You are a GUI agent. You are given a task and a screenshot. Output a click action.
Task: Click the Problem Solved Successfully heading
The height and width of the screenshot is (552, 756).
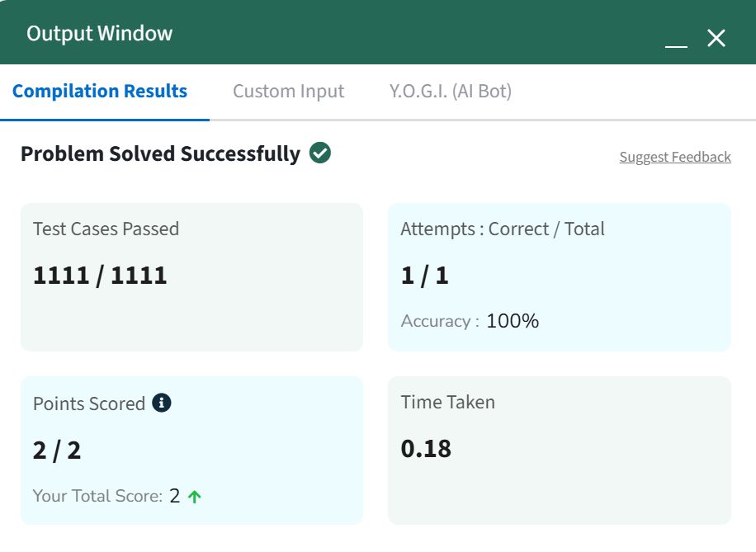pos(160,153)
